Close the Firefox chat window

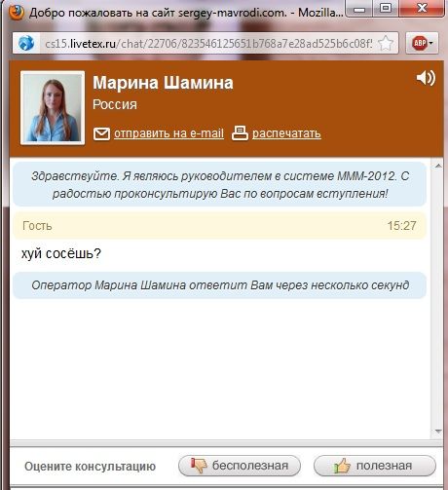[x=422, y=9]
